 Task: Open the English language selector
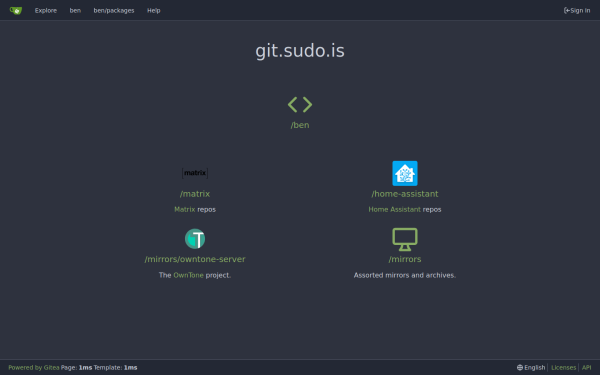pos(531,367)
